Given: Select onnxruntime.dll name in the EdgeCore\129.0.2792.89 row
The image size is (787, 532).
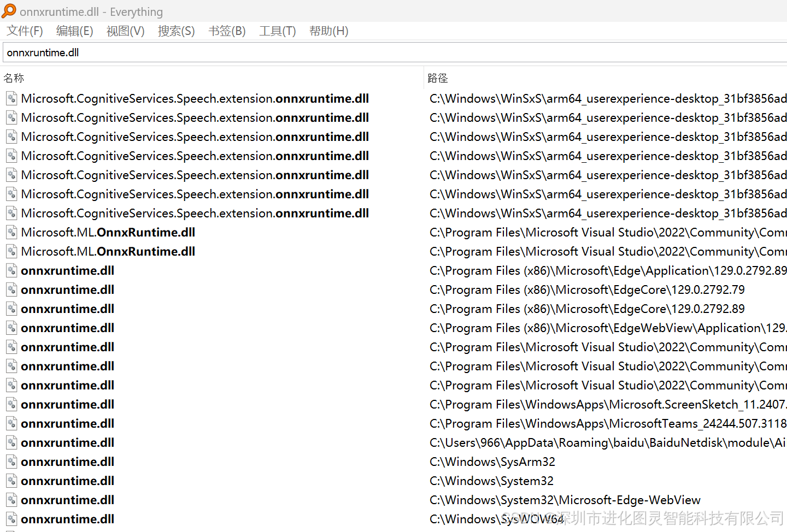Looking at the screenshot, I should (68, 309).
